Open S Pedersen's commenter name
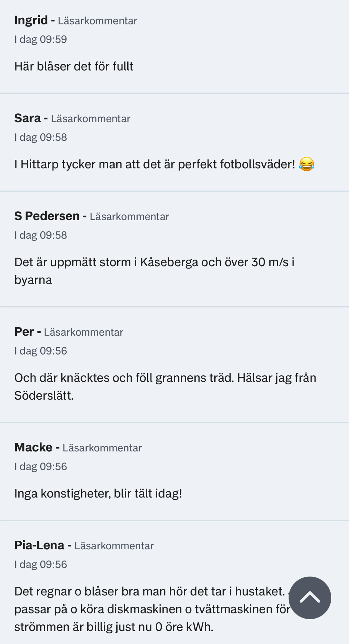The image size is (349, 644). point(47,216)
